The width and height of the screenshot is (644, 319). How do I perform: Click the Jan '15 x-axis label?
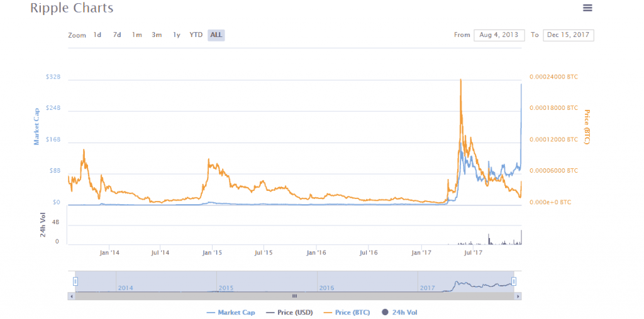[213, 252]
